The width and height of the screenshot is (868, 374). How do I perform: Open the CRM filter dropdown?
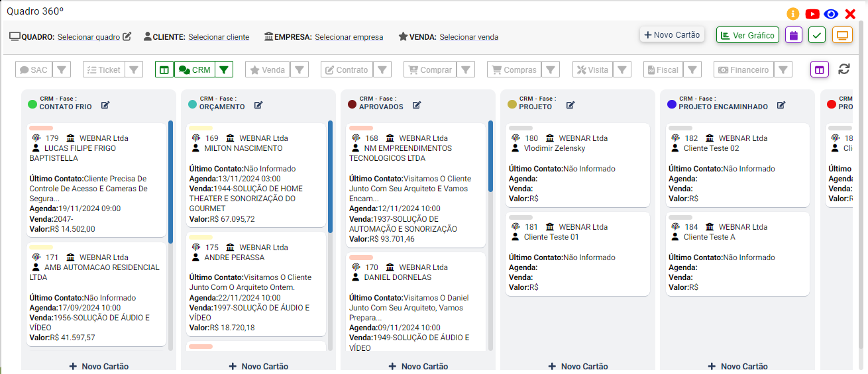tap(225, 70)
